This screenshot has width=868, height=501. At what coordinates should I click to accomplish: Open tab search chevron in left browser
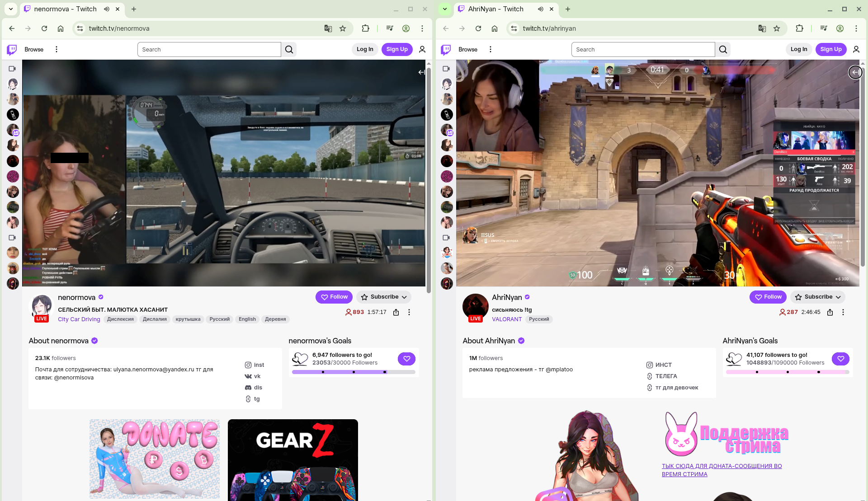point(11,9)
